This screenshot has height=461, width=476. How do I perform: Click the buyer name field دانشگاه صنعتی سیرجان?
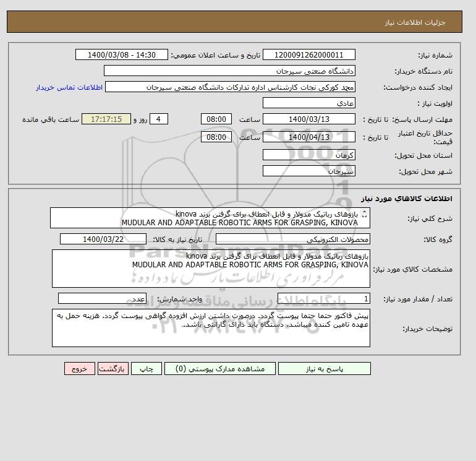pyautogui.click(x=229, y=71)
